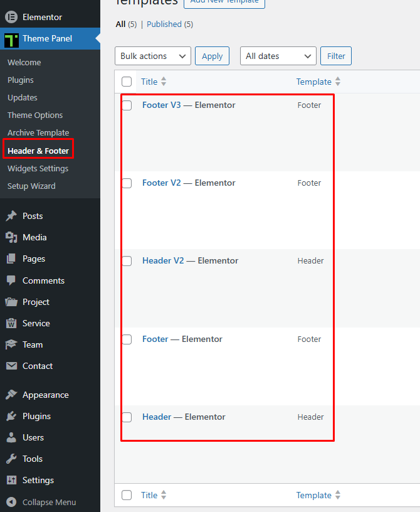
Task: Open the Footer V3 template link
Action: (x=161, y=105)
